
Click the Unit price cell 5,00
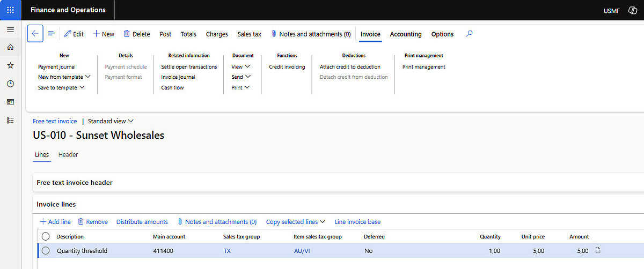pyautogui.click(x=538, y=250)
